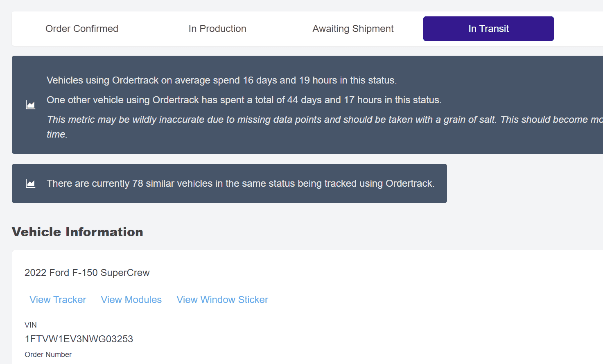The image size is (603, 364).
Task: Open the View Modules link
Action: [x=131, y=300]
